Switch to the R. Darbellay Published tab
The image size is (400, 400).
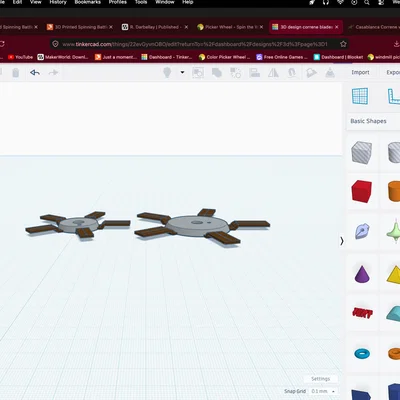[155, 27]
